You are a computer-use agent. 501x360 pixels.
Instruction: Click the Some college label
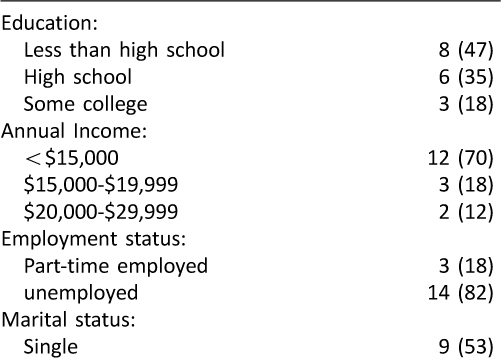85,104
